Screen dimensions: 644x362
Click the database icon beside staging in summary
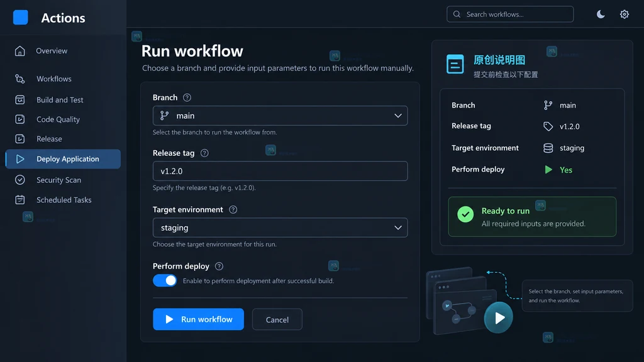point(548,148)
